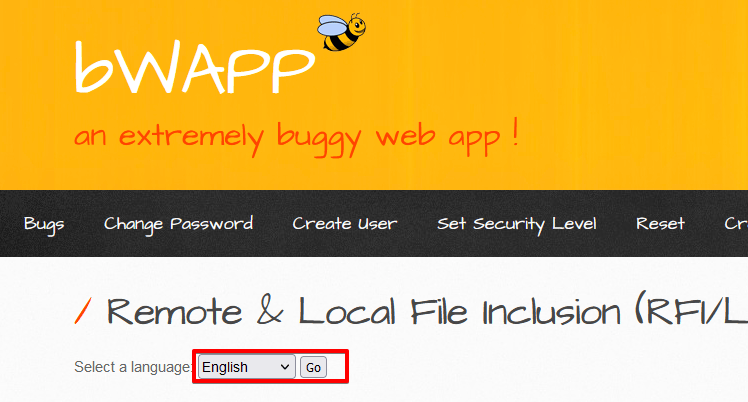Go to Change Password
This screenshot has width=748, height=402.
pos(178,224)
